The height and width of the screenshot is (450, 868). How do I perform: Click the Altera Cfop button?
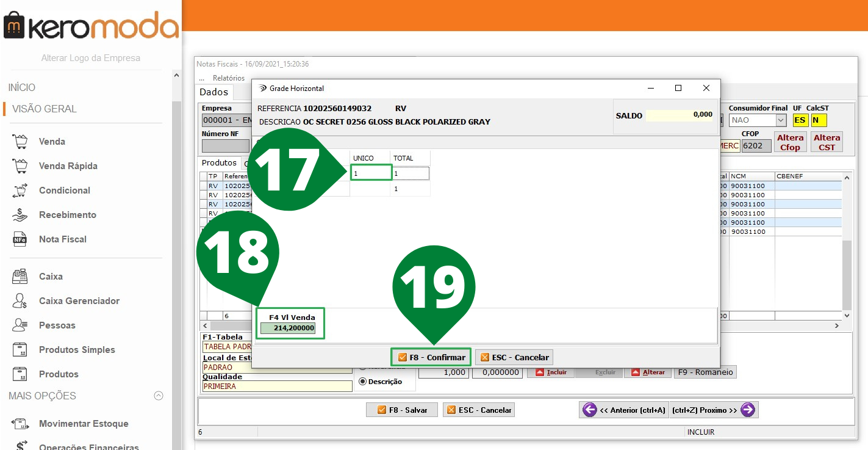tap(791, 142)
